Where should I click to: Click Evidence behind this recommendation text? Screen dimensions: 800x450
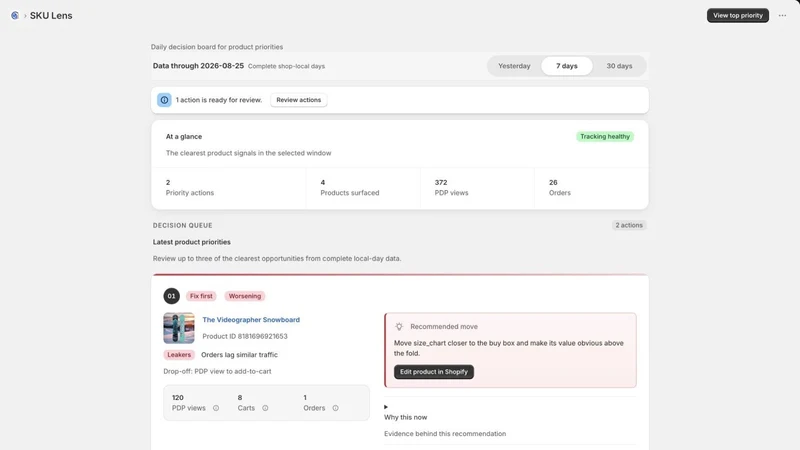click(445, 434)
